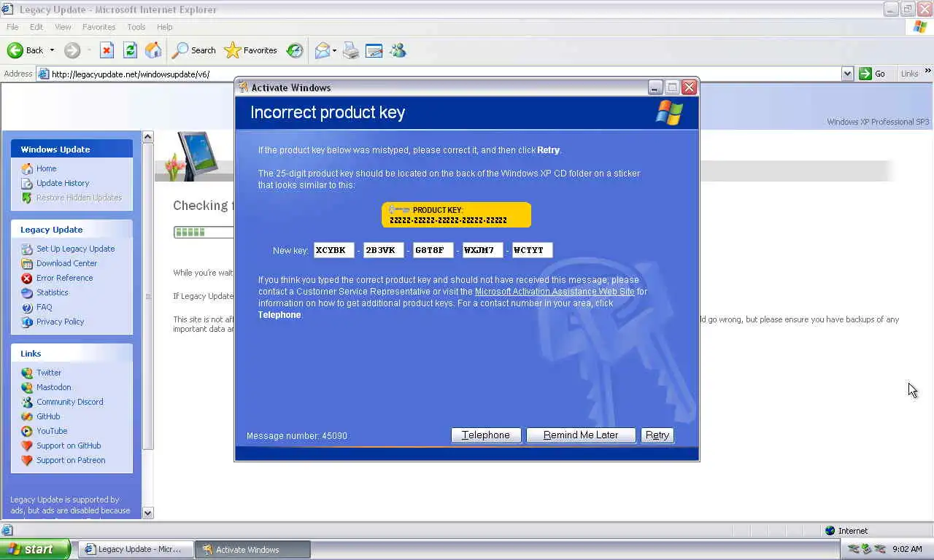Click the Support on GitHub heart icon
Screen dimensions: 934x560
coord(27,446)
